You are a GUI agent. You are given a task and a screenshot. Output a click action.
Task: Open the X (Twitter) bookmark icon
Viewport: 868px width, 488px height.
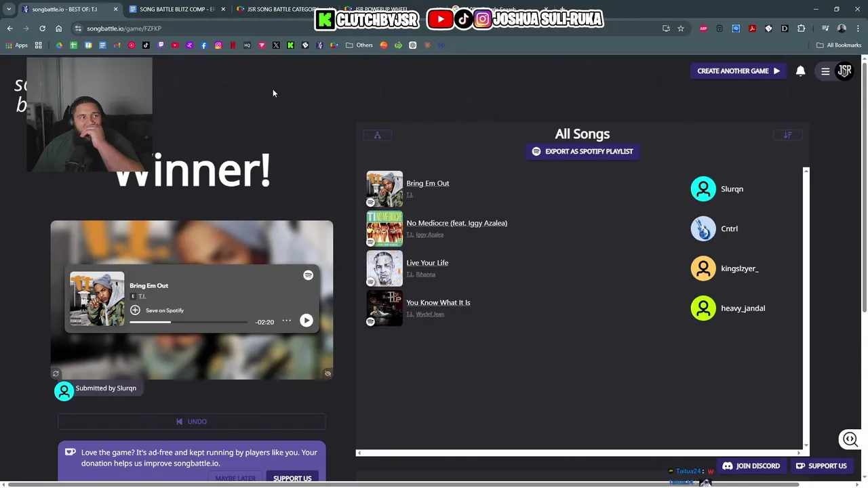[x=276, y=45]
